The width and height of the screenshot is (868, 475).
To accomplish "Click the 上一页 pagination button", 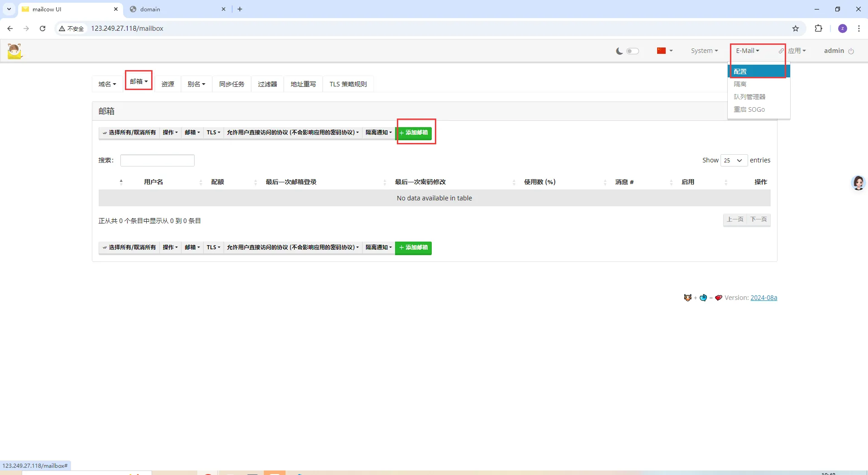I will click(x=735, y=219).
